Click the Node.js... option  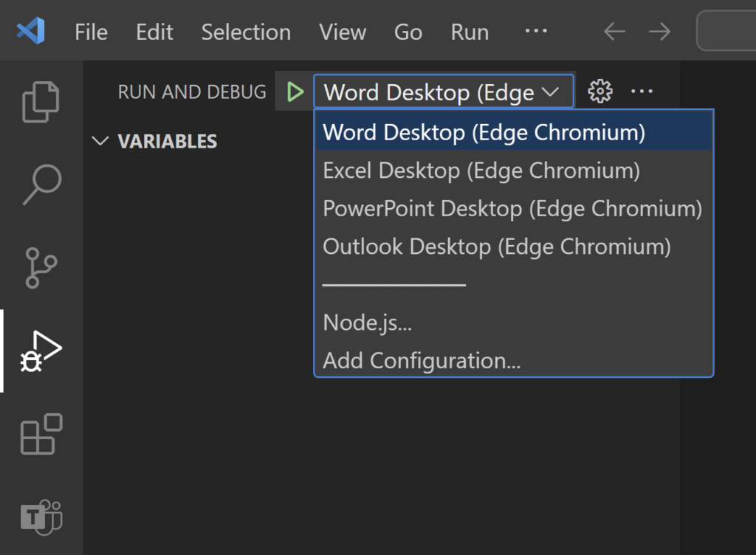(x=367, y=323)
